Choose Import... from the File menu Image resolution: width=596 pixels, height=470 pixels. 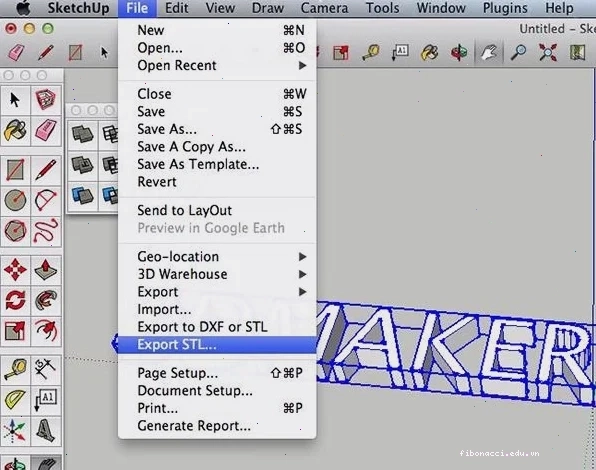click(217, 309)
